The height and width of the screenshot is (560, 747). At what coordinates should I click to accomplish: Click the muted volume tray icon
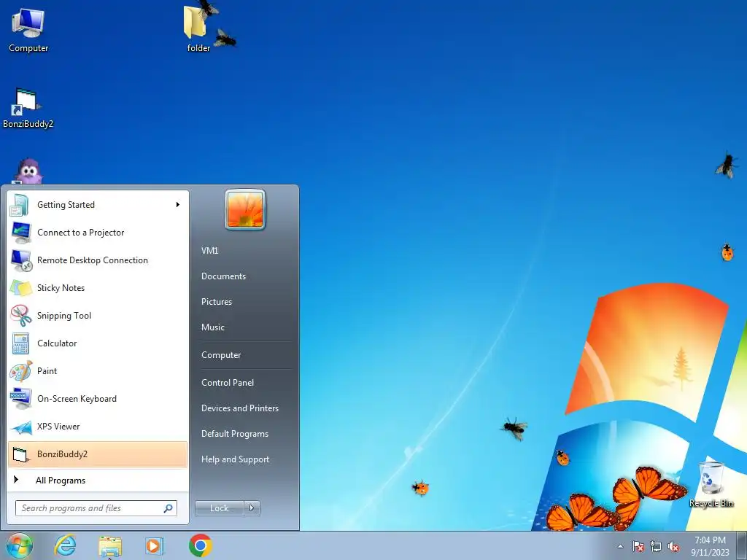point(673,547)
